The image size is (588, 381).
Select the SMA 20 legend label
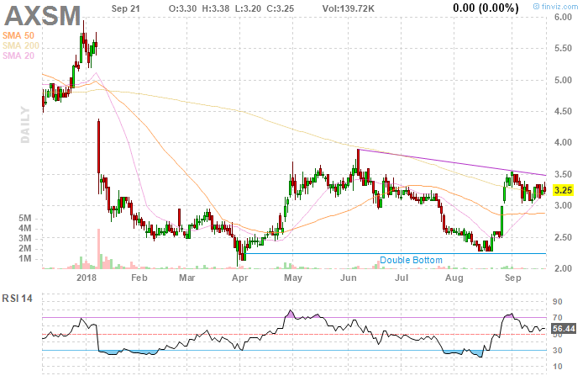[x=18, y=56]
